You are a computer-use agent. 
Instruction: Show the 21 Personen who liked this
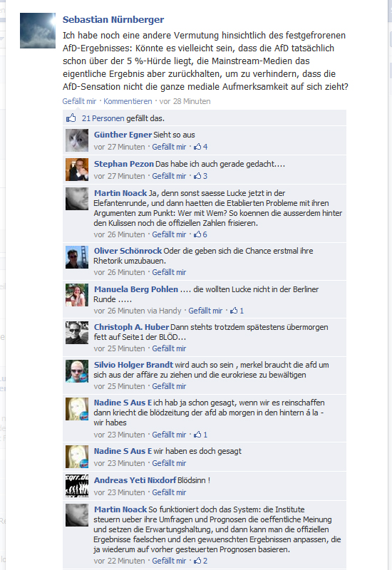coord(103,118)
